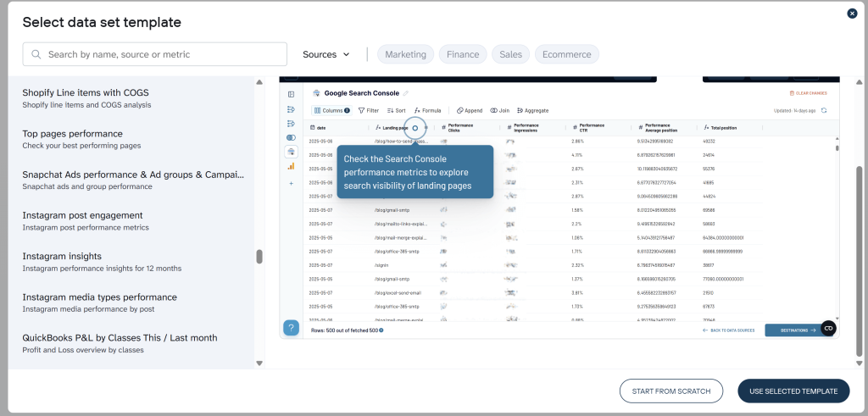Image resolution: width=868 pixels, height=416 pixels.
Task: Toggle the Marketing category filter chip
Action: 405,54
